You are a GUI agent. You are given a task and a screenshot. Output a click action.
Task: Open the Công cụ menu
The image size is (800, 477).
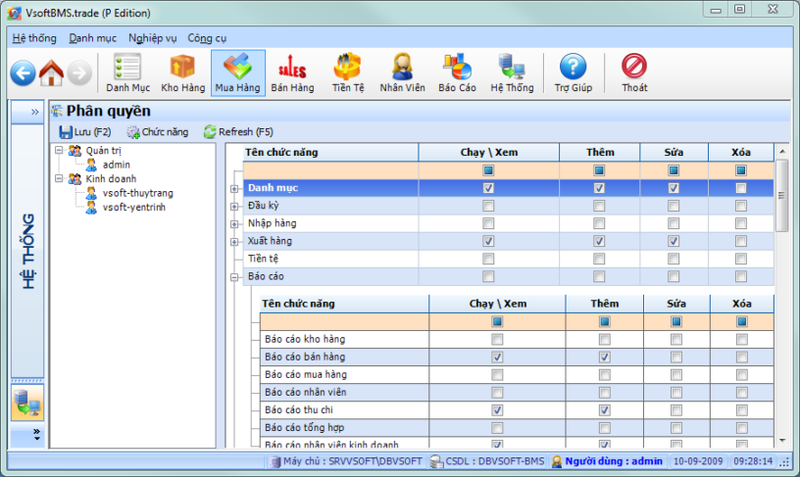click(x=207, y=38)
